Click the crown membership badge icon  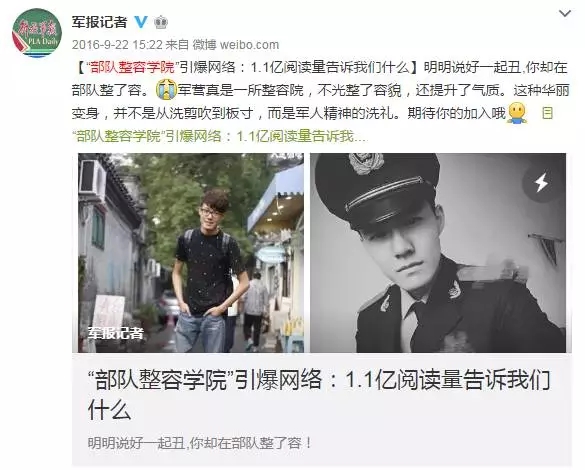pos(161,22)
